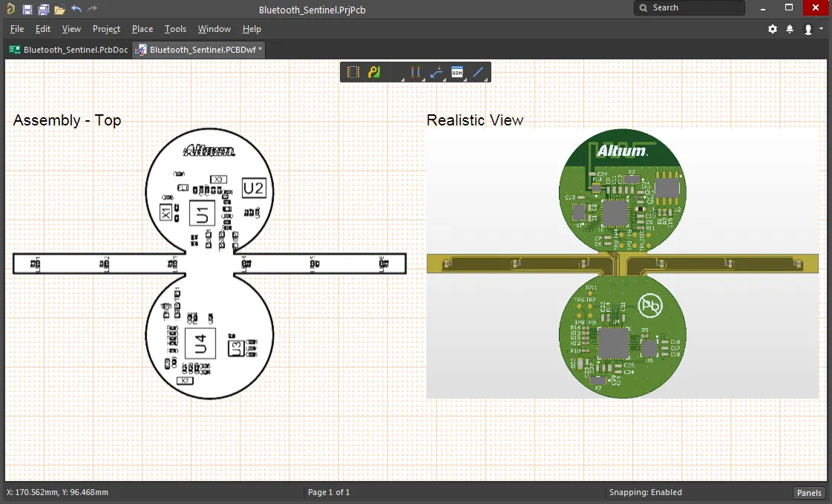Open the Window menu
The width and height of the screenshot is (832, 504).
click(x=214, y=29)
